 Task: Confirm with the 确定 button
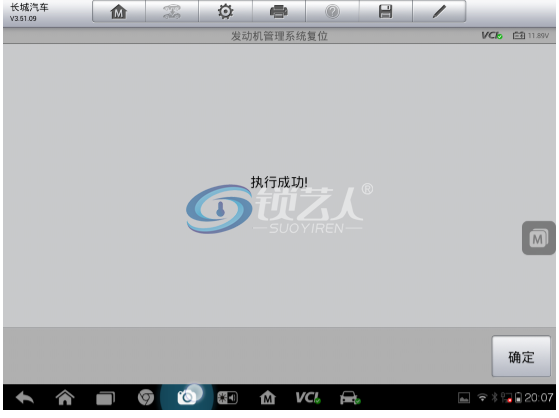click(521, 356)
